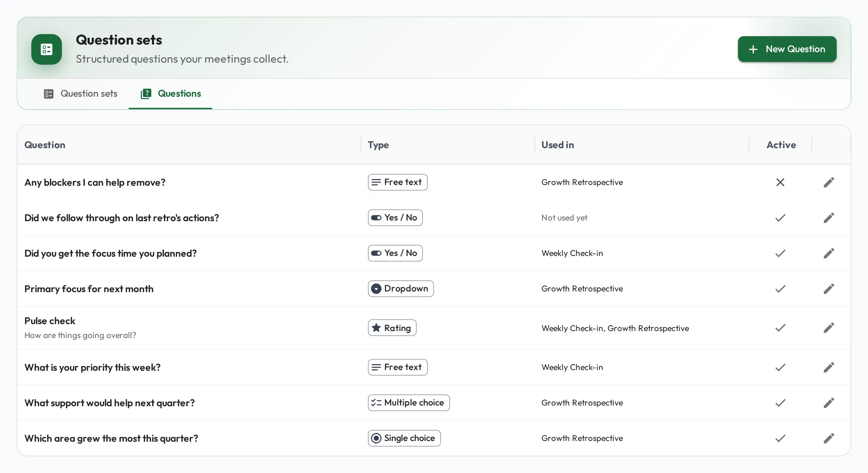Edit the 'Any blockers I can help remove?' question
Image resolution: width=868 pixels, height=473 pixels.
pyautogui.click(x=829, y=182)
